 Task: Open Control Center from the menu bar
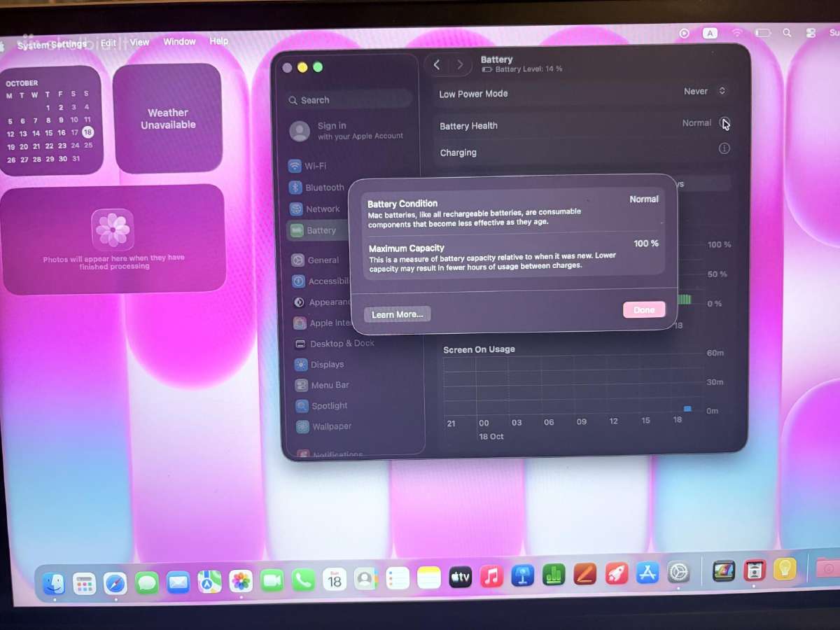tap(811, 33)
